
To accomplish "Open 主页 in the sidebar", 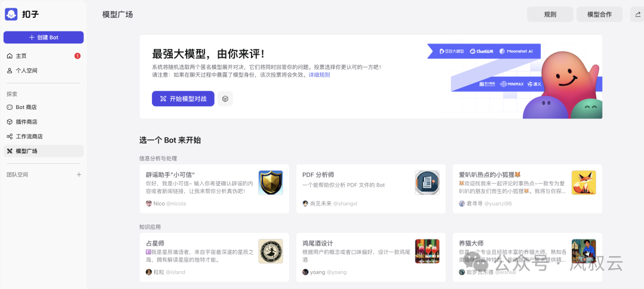I will [21, 56].
